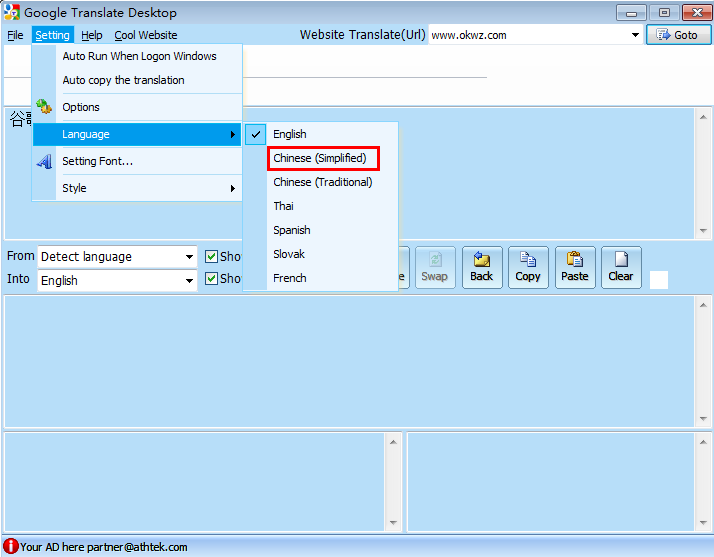This screenshot has width=714, height=557.
Task: Click the Setting Font letter icon
Action: 45,161
